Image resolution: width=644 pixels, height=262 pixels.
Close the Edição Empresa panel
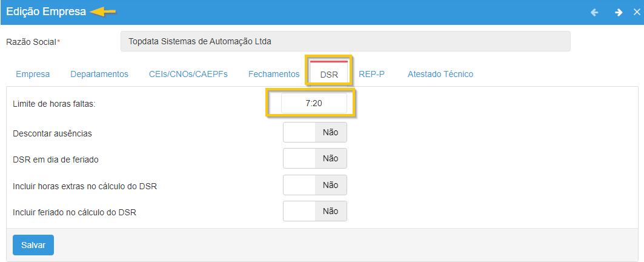[x=637, y=12]
